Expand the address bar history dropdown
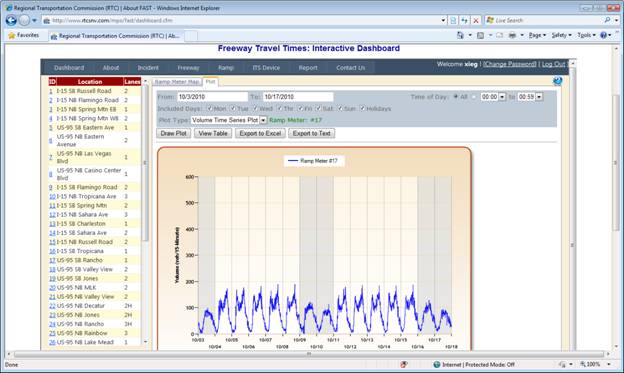The width and height of the screenshot is (624, 373). [443, 20]
